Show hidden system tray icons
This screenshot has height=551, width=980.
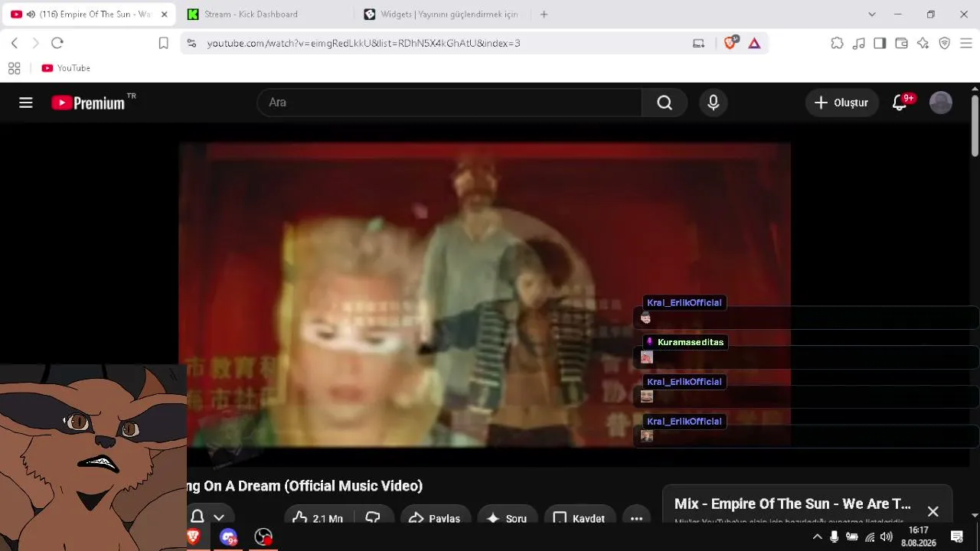point(817,537)
